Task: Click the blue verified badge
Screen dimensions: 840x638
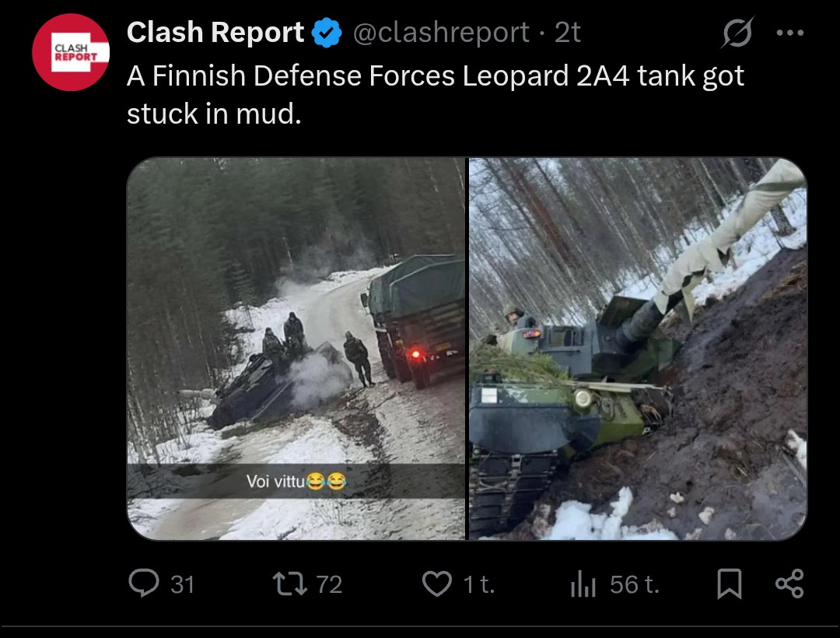Action: coord(327,33)
